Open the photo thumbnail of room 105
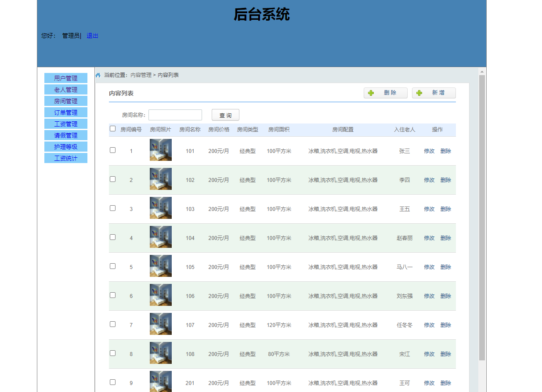 click(x=160, y=266)
